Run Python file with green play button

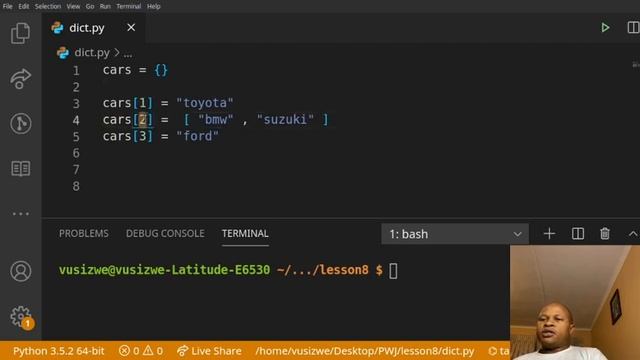pos(605,28)
